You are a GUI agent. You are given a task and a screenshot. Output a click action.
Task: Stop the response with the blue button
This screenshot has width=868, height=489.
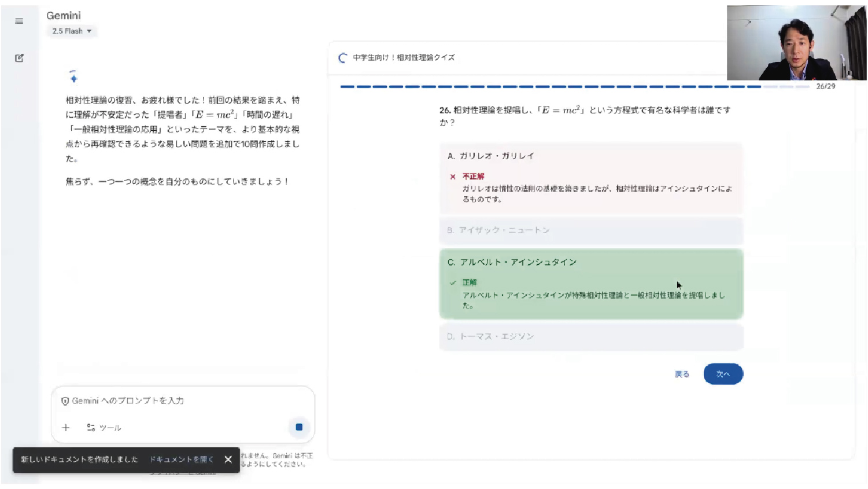point(299,427)
